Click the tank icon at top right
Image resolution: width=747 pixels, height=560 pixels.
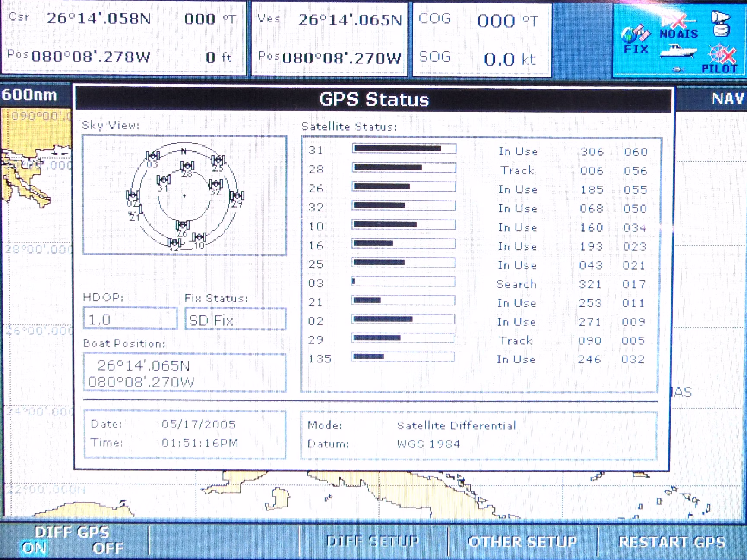pyautogui.click(x=721, y=24)
